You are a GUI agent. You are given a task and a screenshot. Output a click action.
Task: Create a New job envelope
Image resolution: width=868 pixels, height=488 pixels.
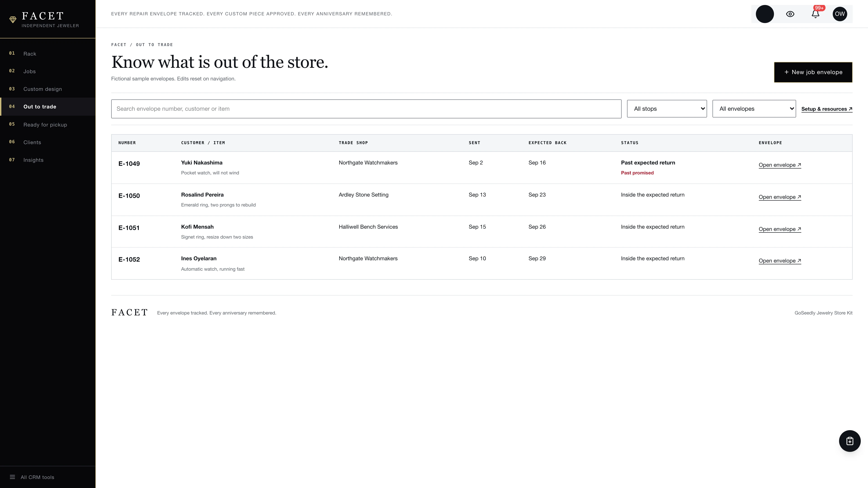(x=813, y=72)
